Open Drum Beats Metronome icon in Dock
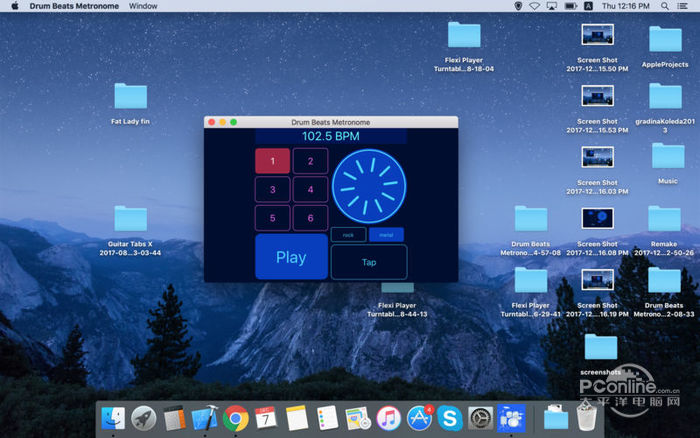The height and width of the screenshot is (438, 700). pos(510,417)
